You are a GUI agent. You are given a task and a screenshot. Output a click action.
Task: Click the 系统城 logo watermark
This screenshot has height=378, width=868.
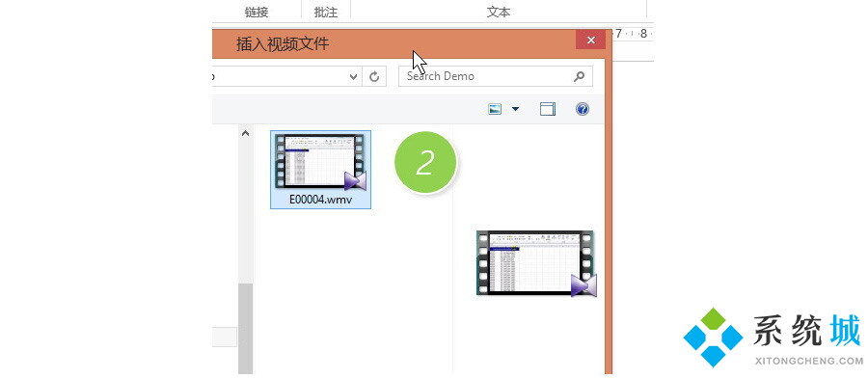pos(773,337)
